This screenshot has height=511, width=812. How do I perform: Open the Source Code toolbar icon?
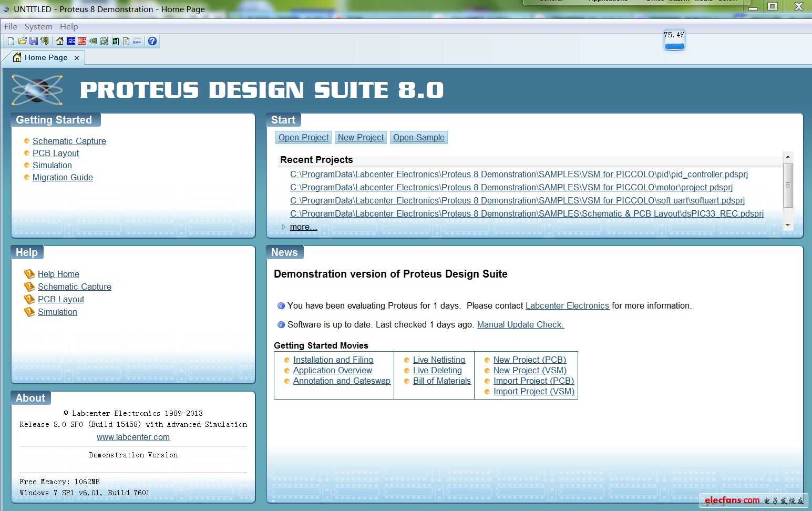137,41
